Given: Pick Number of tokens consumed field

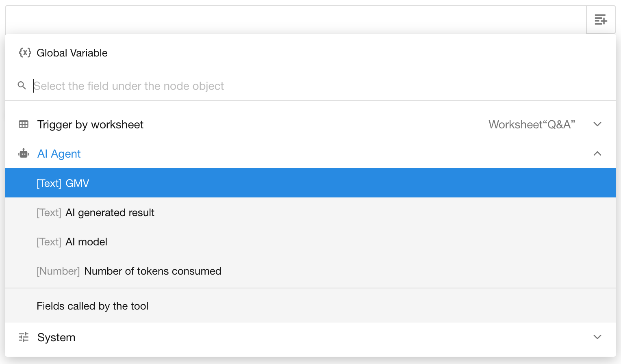Looking at the screenshot, I should [x=152, y=271].
